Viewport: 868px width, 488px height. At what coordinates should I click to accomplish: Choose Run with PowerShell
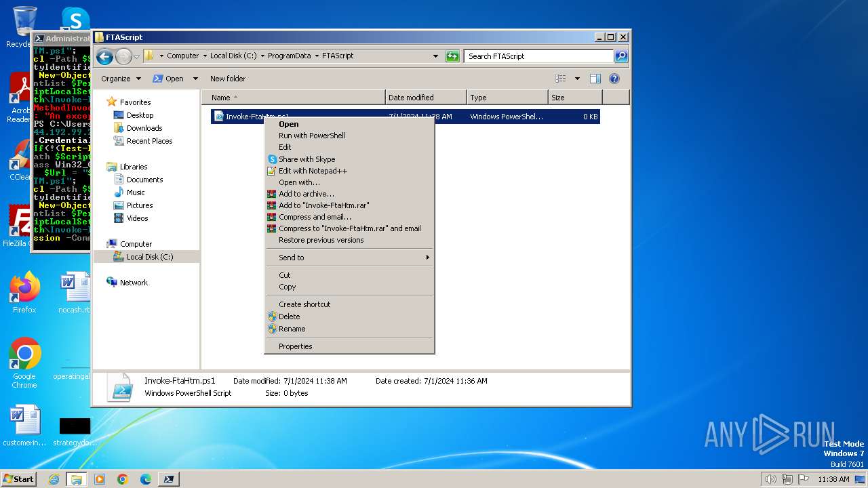click(349, 136)
